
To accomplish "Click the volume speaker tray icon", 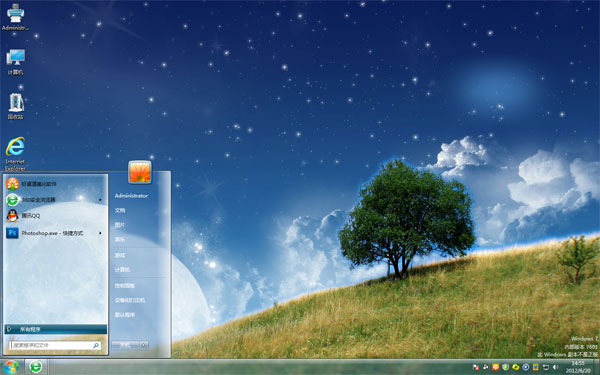I will coord(556,367).
